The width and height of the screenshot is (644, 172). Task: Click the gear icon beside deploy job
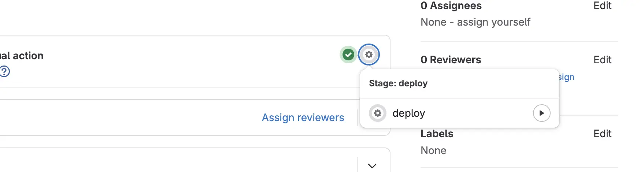click(x=378, y=113)
